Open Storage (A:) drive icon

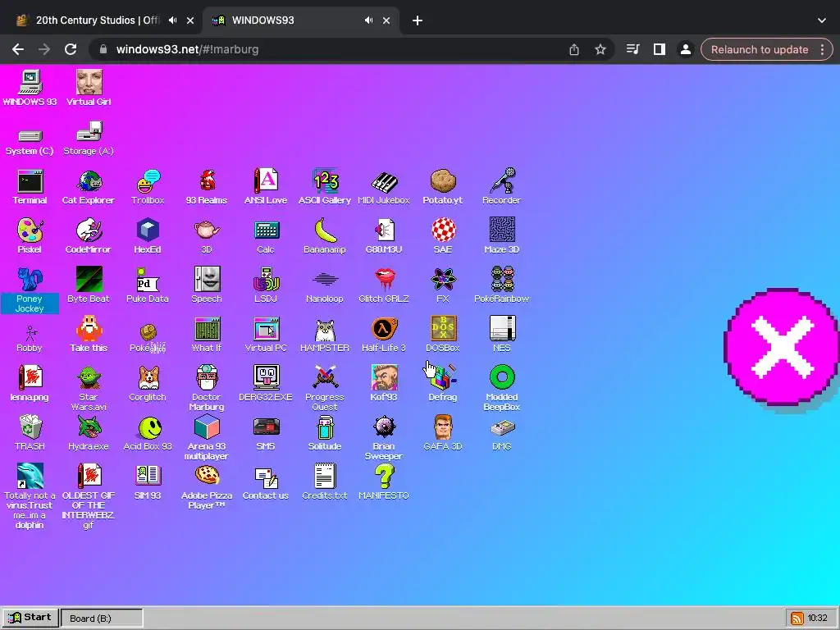click(x=89, y=139)
